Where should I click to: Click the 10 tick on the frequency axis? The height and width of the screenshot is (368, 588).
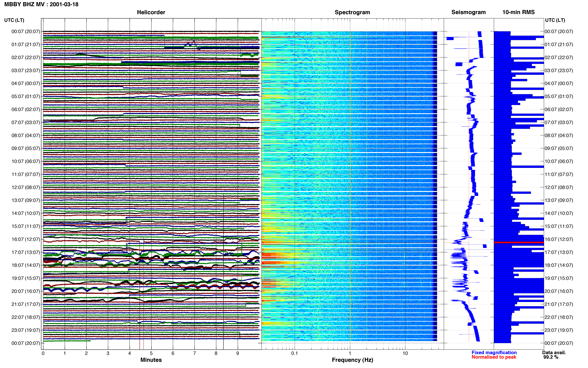click(x=405, y=353)
